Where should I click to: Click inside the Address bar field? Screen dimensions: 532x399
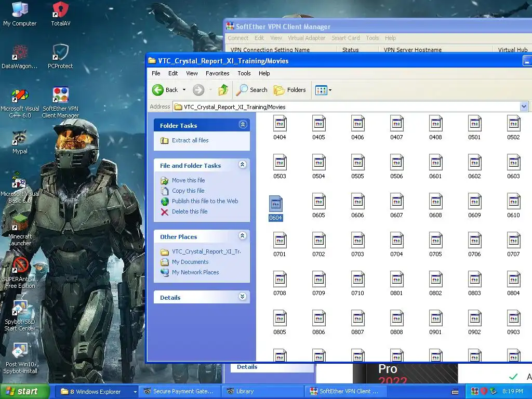pyautogui.click(x=346, y=107)
